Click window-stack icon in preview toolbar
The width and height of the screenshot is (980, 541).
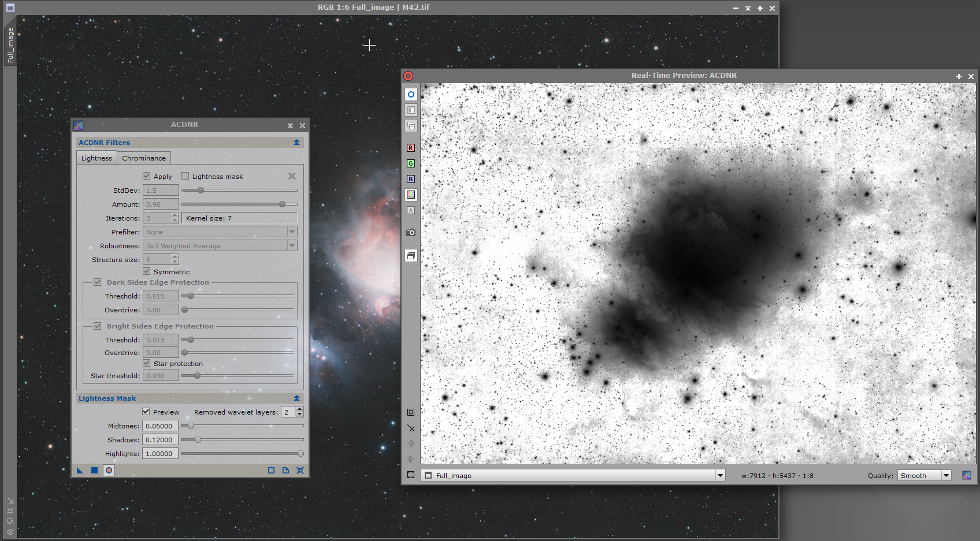click(x=411, y=255)
